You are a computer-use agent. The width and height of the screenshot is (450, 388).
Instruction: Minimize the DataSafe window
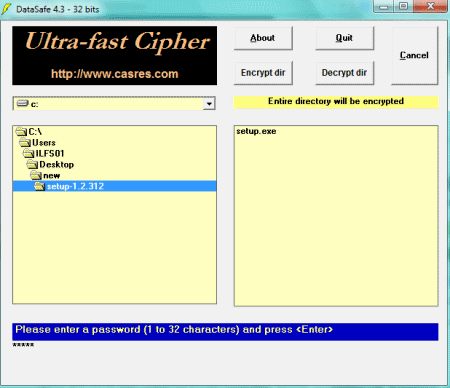click(x=384, y=6)
